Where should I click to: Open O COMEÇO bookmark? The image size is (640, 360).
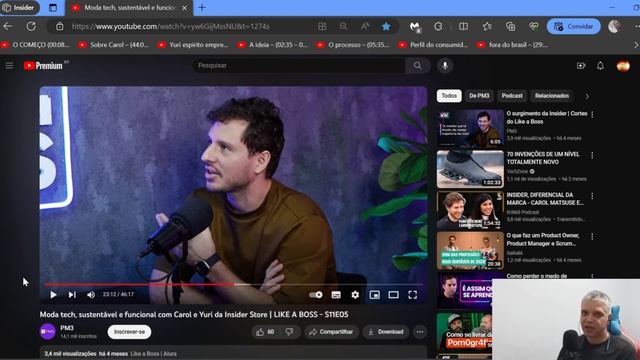[35, 45]
